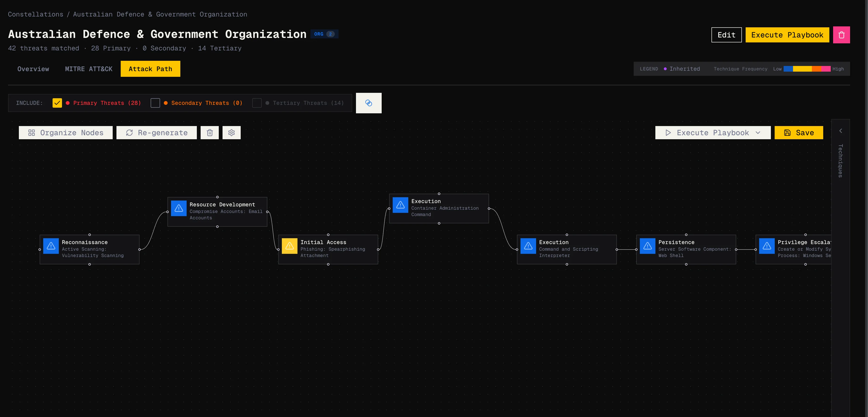Screen dimensions: 868x417
Task: Open the Execute Playbook dropdown chevron
Action: coord(758,133)
